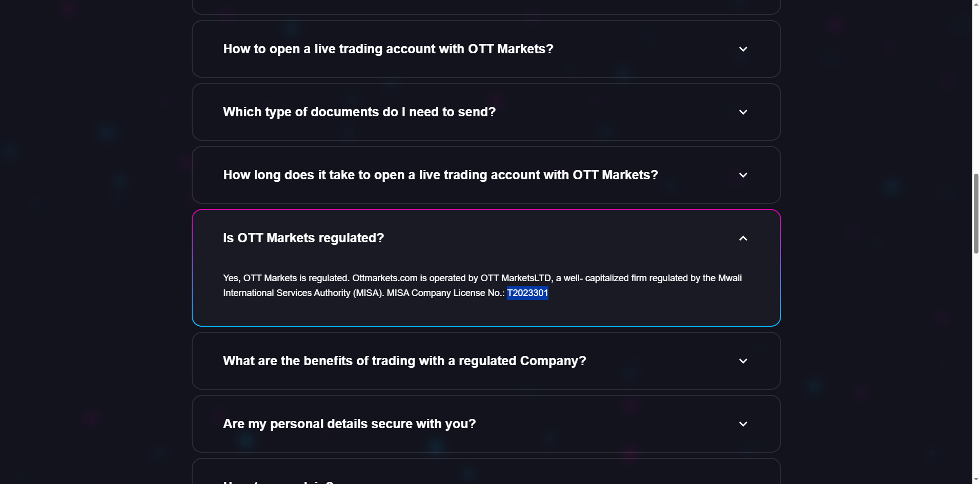Collapse the "Is OTT Markets regulated?" heading

coord(303,238)
